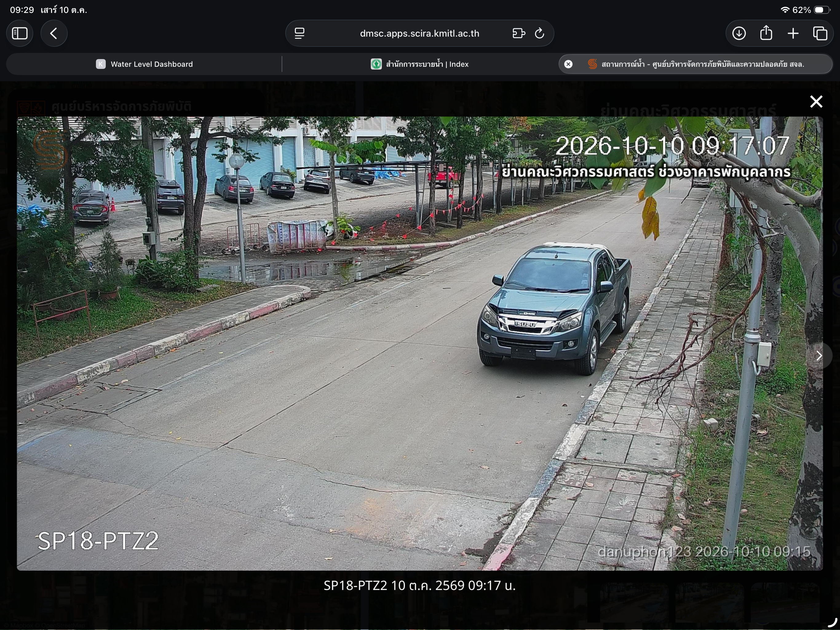Switch to Water Level Dashboard tab
Screen dimensions: 840x630
144,64
